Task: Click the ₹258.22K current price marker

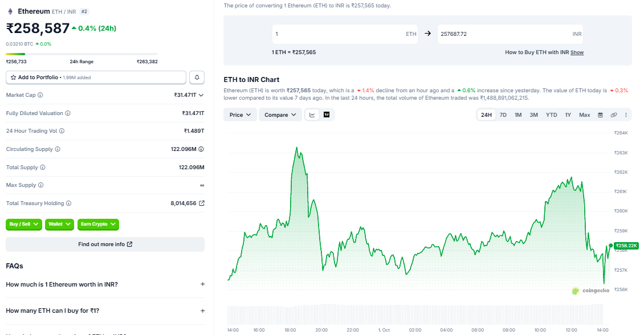Action: (626, 246)
